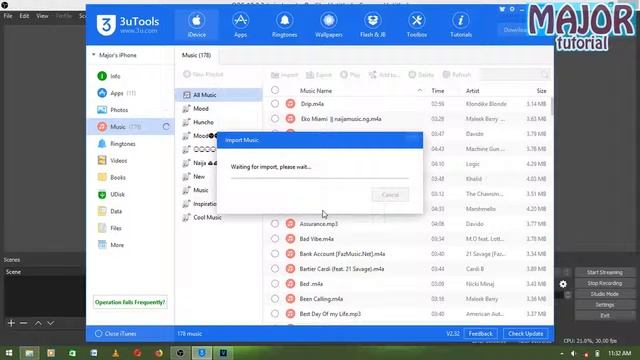Click the refresh spinner next to Music

(x=166, y=127)
